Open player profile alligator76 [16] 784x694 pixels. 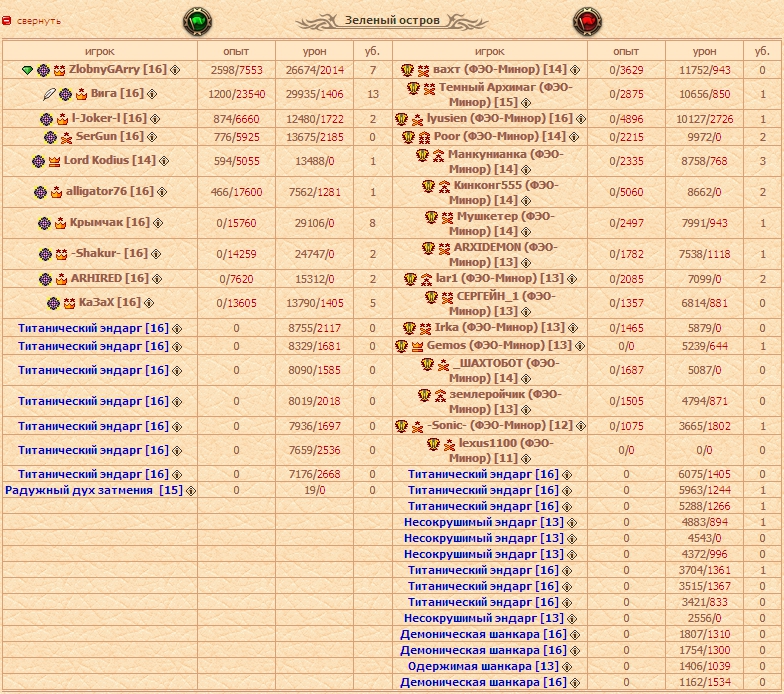(x=110, y=191)
